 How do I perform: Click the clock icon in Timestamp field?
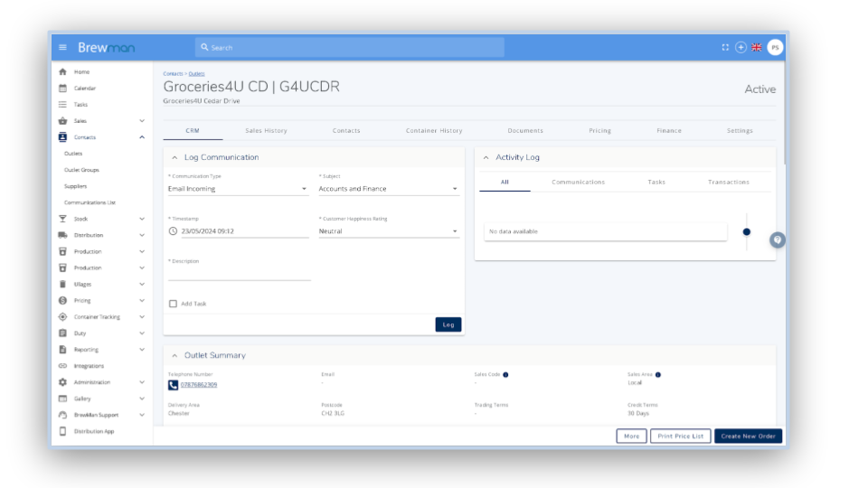[173, 231]
